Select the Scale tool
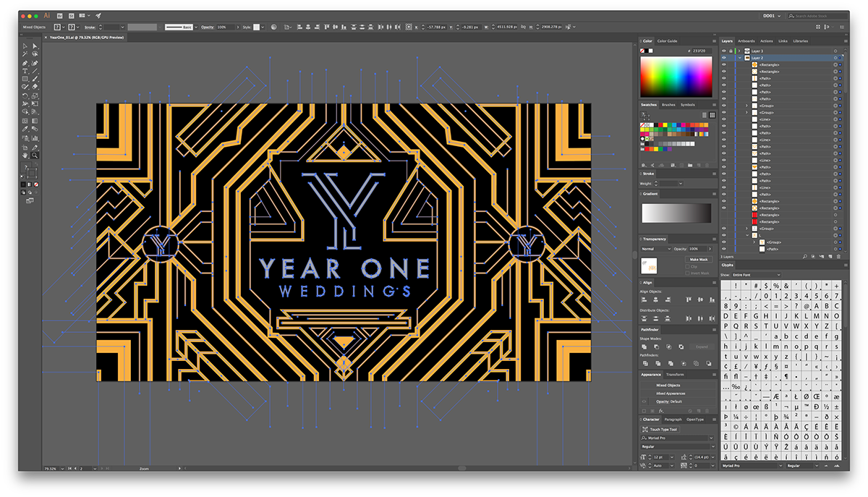868x497 pixels. [x=35, y=95]
